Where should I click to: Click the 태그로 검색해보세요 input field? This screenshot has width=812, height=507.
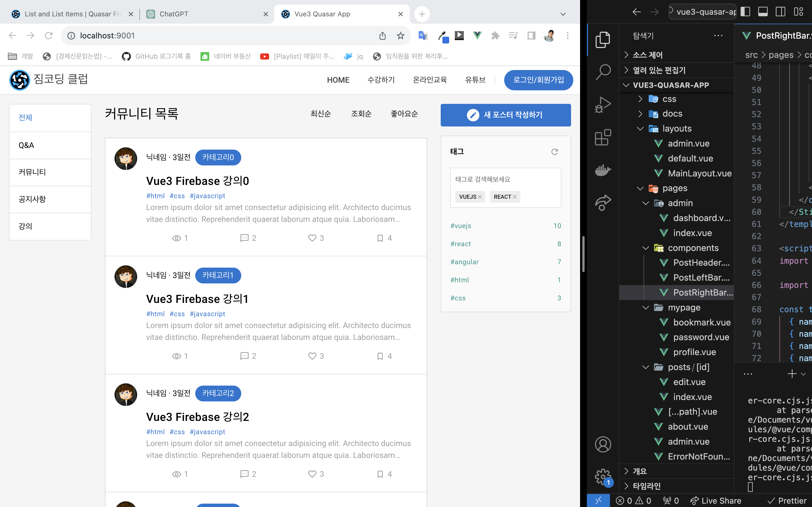pyautogui.click(x=505, y=179)
